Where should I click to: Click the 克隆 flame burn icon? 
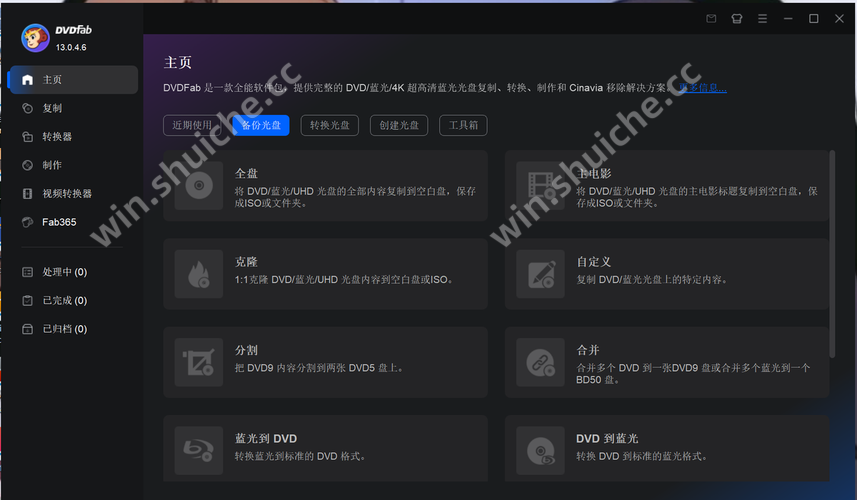click(x=199, y=274)
